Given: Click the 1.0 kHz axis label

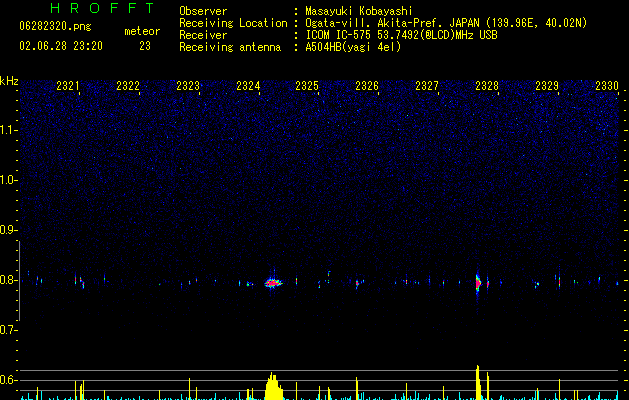Looking at the screenshot, I should 8,180.
